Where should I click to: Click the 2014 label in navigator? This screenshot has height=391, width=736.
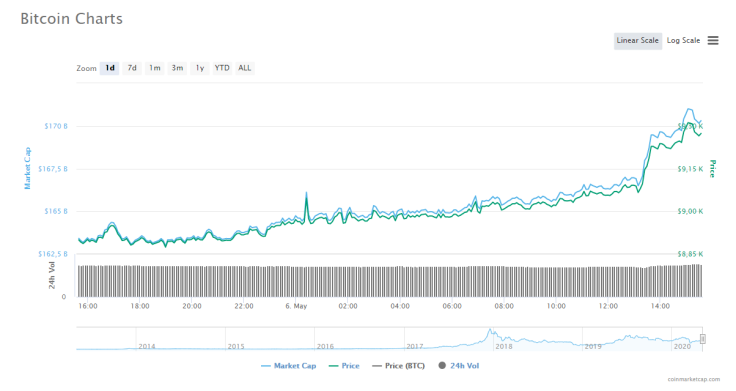point(147,346)
